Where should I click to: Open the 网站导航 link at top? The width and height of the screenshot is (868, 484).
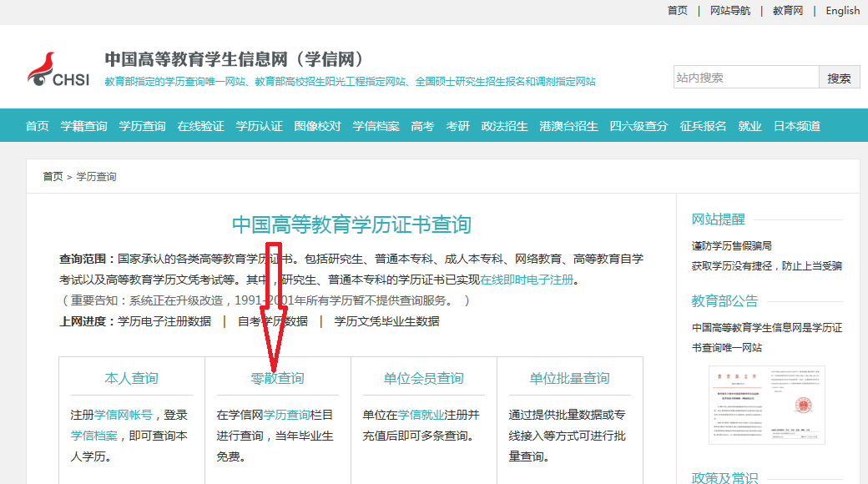729,11
